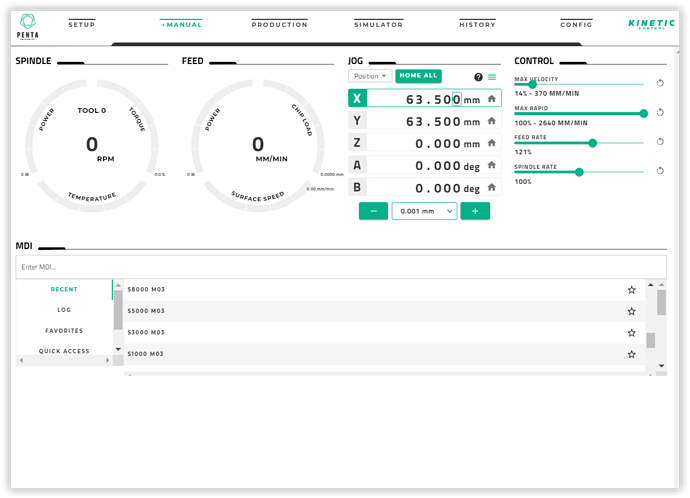Screen dimensions: 690x498
Task: Click the MDI tab list right scroll arrow
Action: pyautogui.click(x=107, y=360)
